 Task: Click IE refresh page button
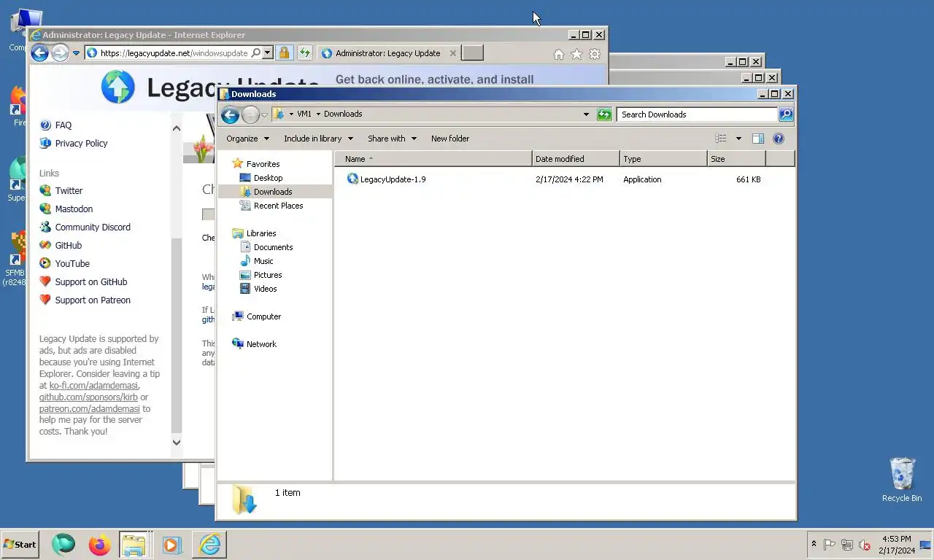coord(305,52)
